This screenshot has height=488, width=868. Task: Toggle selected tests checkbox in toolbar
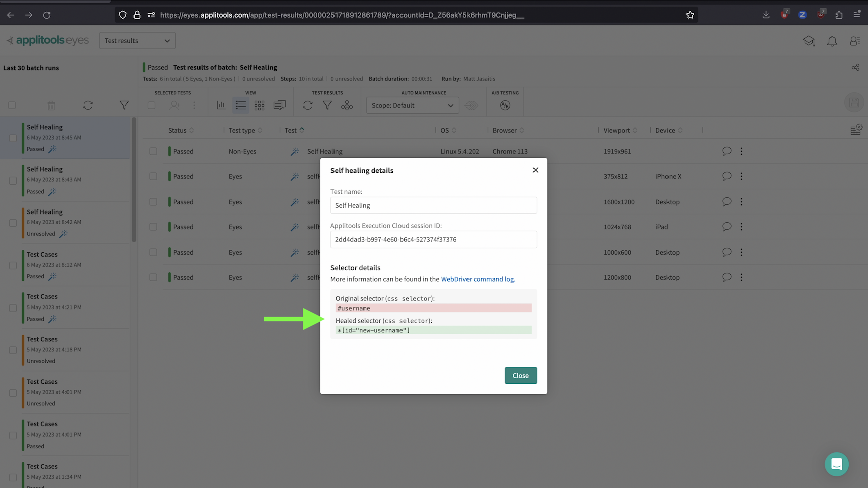pyautogui.click(x=151, y=105)
